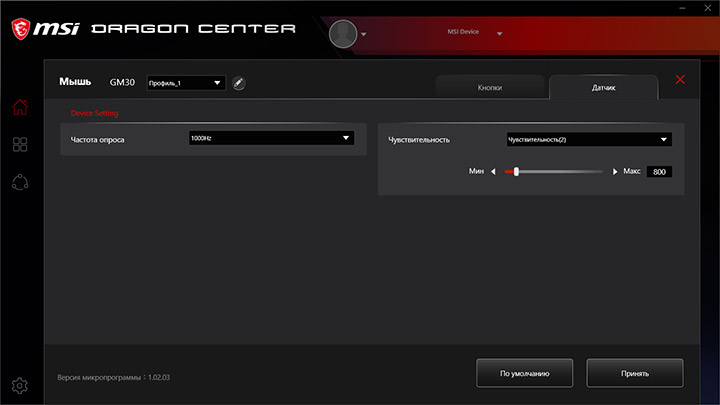
Task: Click the По умолчанию button
Action: point(524,373)
